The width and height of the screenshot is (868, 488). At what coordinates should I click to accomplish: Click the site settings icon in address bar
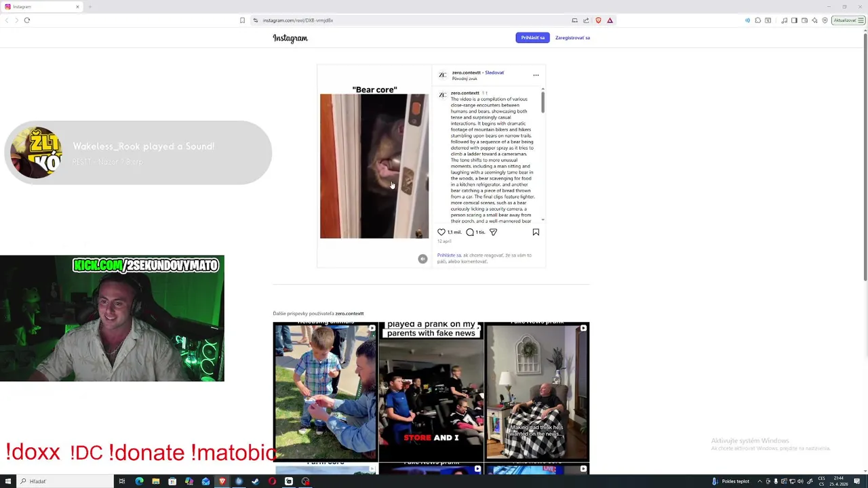click(256, 20)
